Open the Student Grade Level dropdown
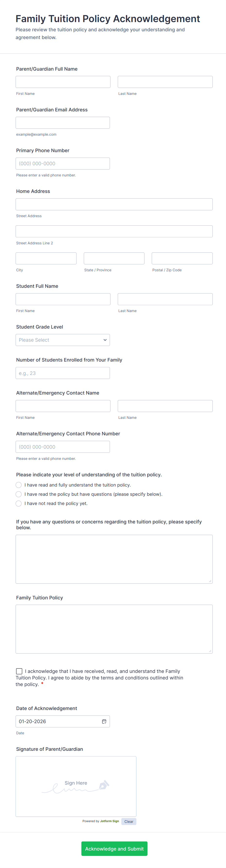The height and width of the screenshot is (868, 226). (x=63, y=340)
